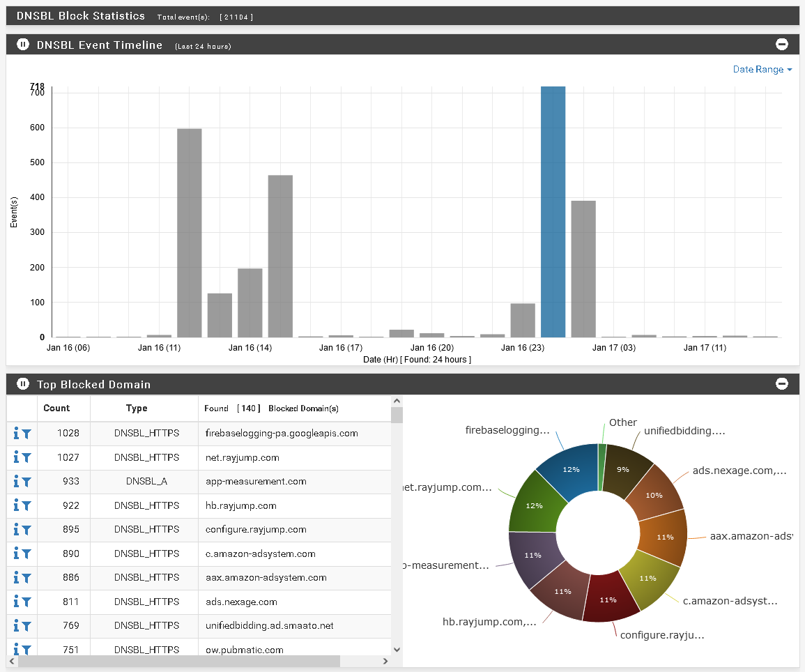
Task: Click the bar above Jan 16 (14)
Action: point(250,303)
